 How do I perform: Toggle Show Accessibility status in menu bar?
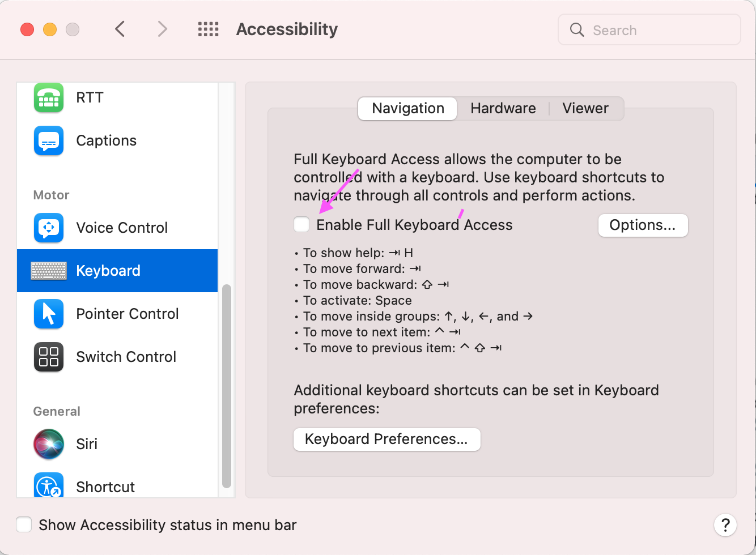point(24,524)
